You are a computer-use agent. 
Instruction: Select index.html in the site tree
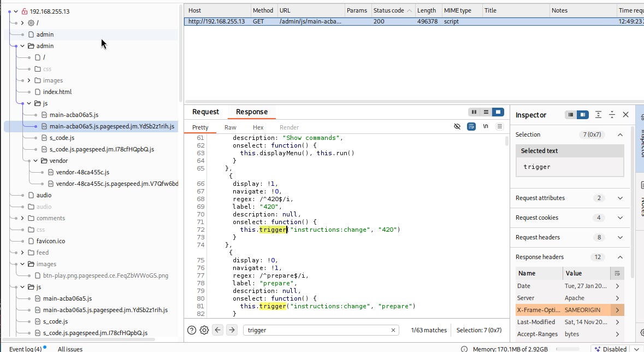point(57,92)
